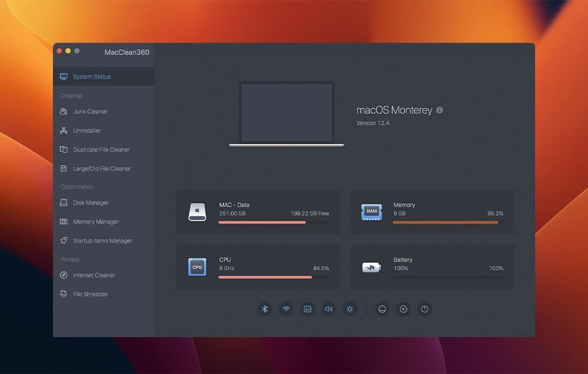This screenshot has height=374, width=588.
Task: Expand the Optimization section
Action: [77, 186]
